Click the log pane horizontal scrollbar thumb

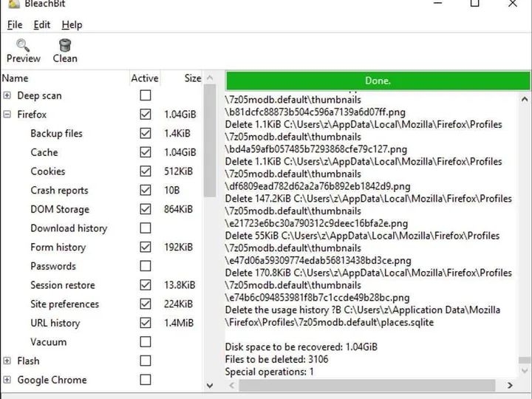pyautogui.click(x=367, y=386)
